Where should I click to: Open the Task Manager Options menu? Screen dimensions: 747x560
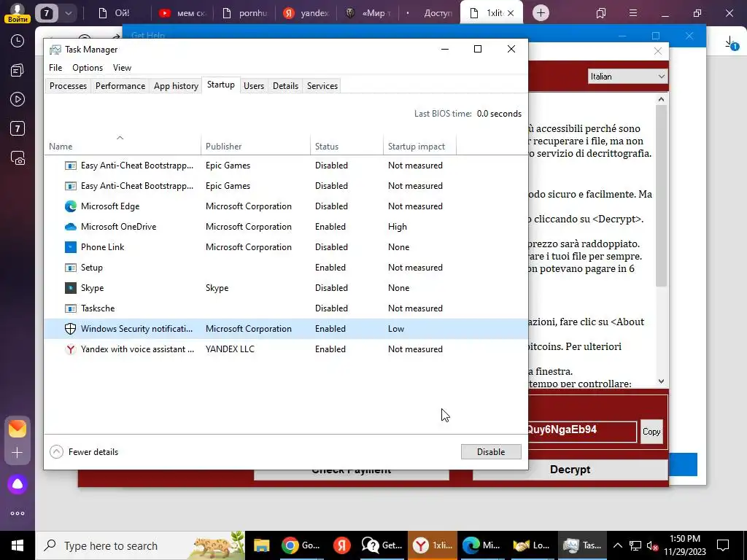pos(88,68)
